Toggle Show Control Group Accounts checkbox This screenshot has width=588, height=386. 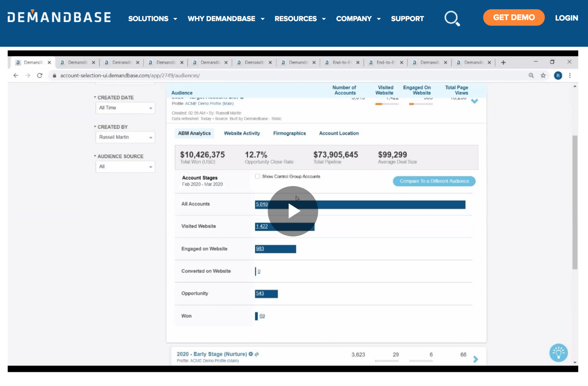pos(258,176)
